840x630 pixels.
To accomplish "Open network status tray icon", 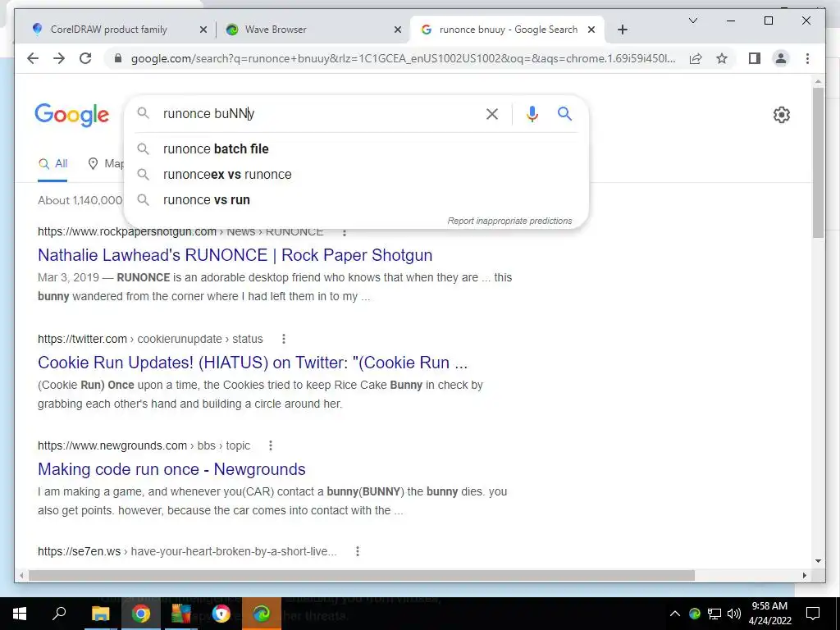I will [714, 614].
